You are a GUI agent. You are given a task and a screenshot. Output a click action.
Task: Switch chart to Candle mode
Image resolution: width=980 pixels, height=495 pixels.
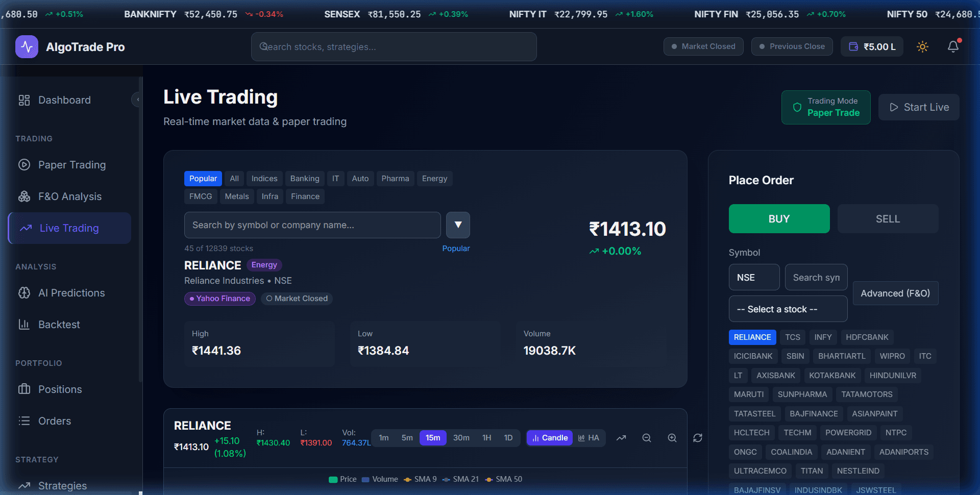click(549, 437)
